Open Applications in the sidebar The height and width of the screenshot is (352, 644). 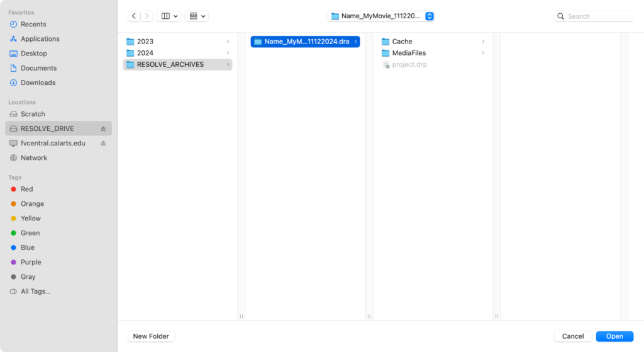point(40,39)
